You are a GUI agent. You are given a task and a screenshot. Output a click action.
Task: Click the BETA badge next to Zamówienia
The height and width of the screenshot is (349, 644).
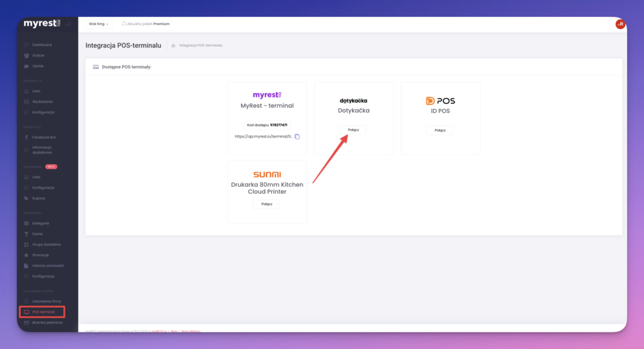click(51, 167)
